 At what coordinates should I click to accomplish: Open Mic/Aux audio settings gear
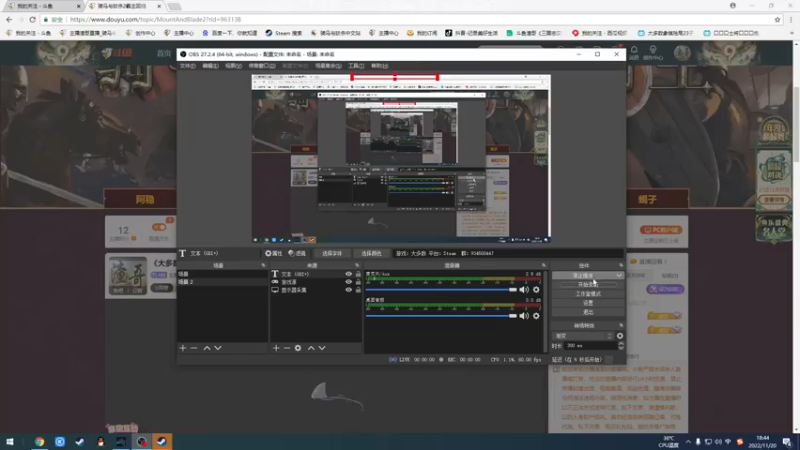pos(536,290)
